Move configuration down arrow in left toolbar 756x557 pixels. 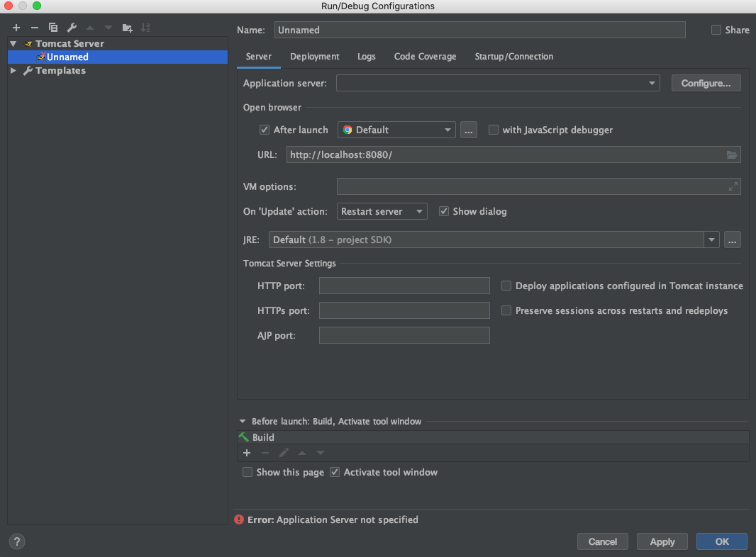tap(109, 28)
